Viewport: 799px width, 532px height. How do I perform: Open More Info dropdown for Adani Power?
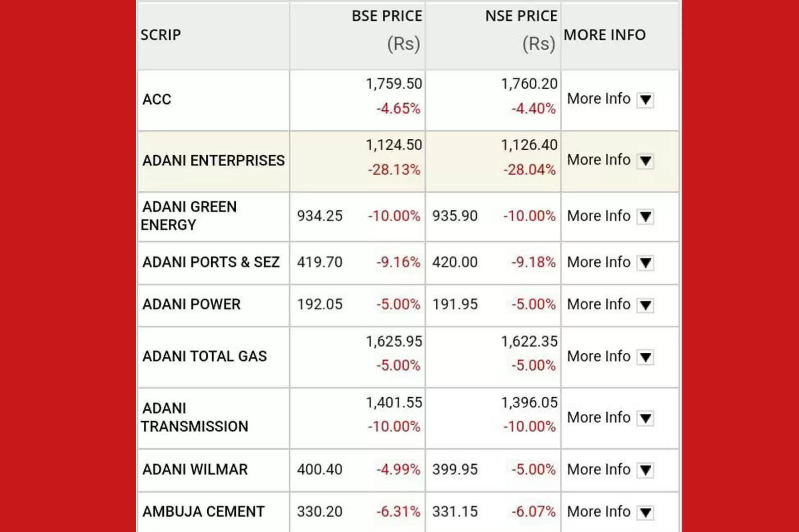point(645,305)
